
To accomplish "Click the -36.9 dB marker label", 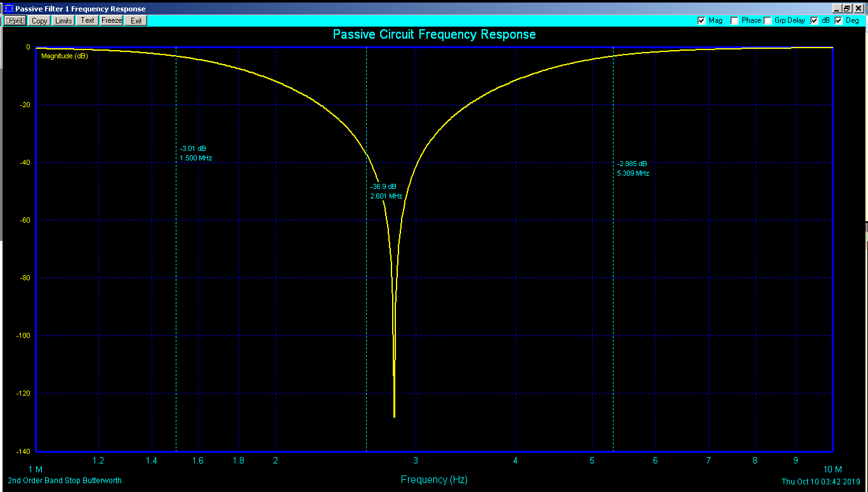I will coord(383,186).
